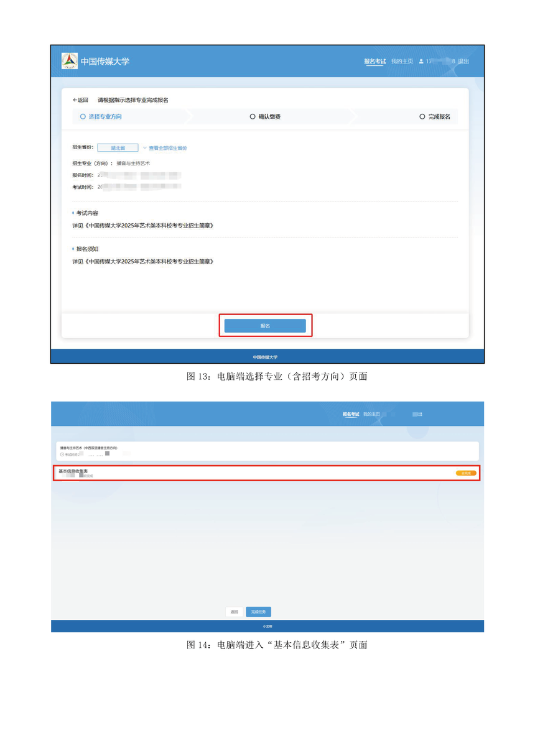Click the 小艺帮 footer text
This screenshot has height=756, width=535.
click(267, 627)
